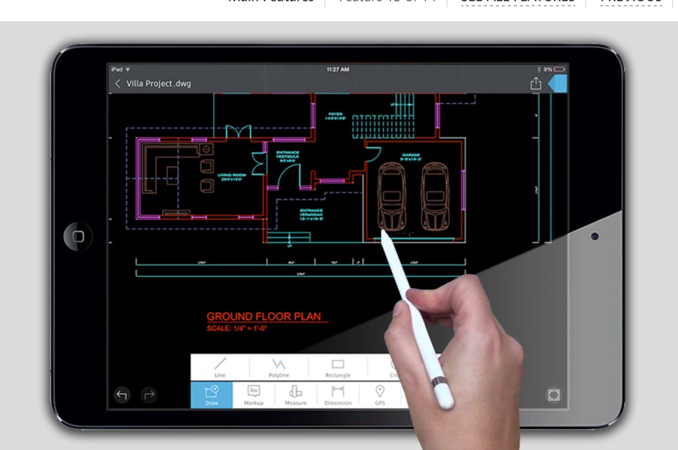Tap the share icon in top bar
This screenshot has width=678, height=450.
(x=536, y=83)
